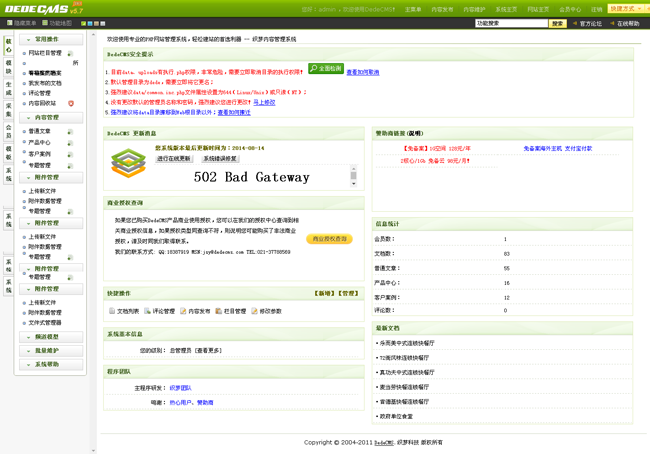Open the 麦当劳快餐连锁餐厅 document

pyautogui.click(x=404, y=387)
